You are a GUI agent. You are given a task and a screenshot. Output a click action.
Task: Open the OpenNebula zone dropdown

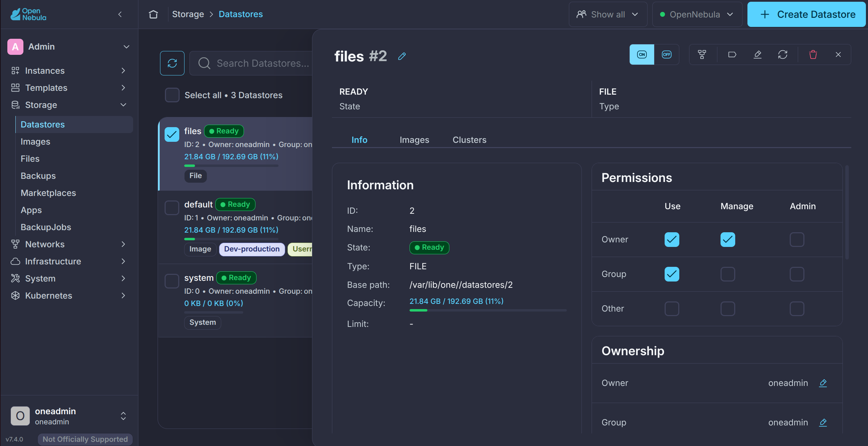tap(697, 14)
